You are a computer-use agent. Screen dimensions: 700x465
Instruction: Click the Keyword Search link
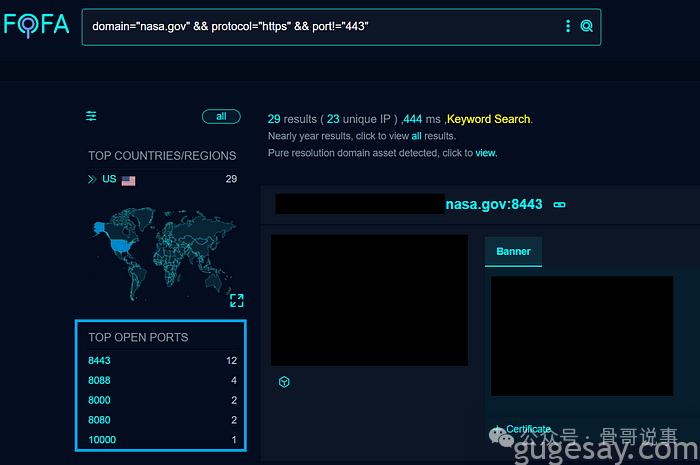coord(488,119)
